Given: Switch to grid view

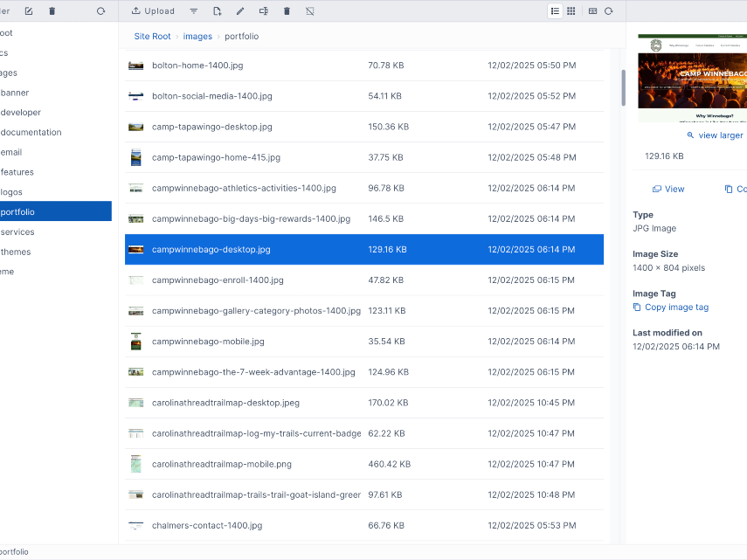Looking at the screenshot, I should [x=571, y=10].
